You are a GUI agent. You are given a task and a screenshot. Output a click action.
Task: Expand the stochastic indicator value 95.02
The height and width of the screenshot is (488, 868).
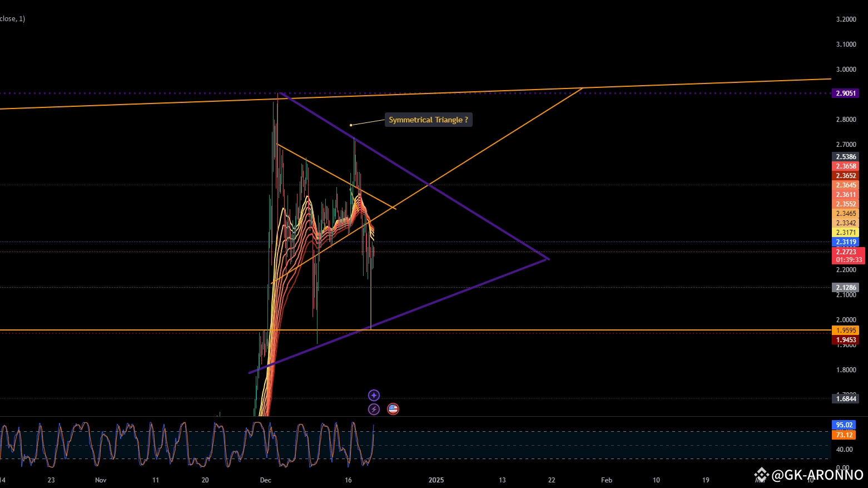coord(844,425)
